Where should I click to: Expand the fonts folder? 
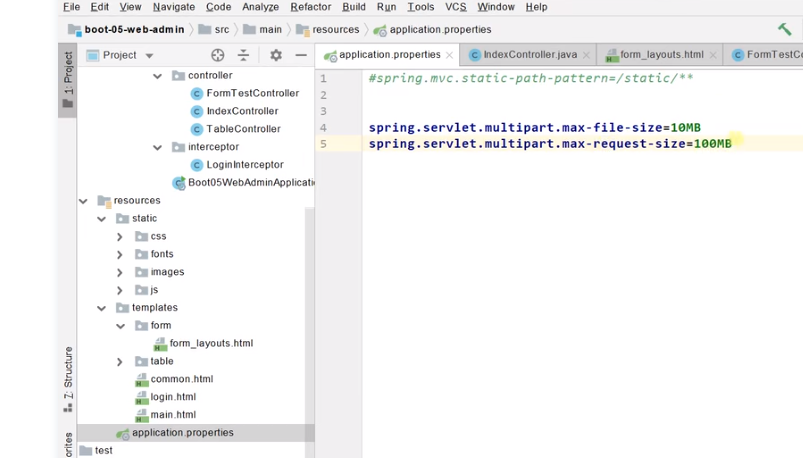pos(119,255)
